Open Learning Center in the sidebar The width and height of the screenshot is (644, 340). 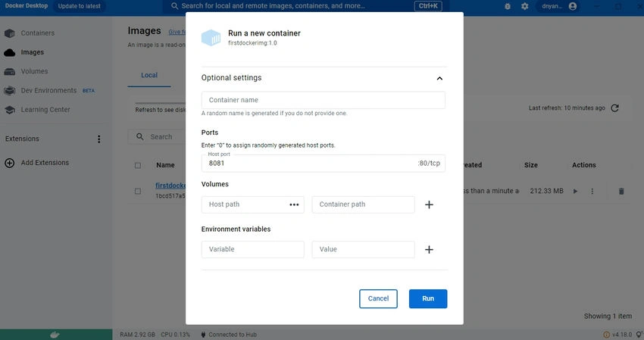45,110
